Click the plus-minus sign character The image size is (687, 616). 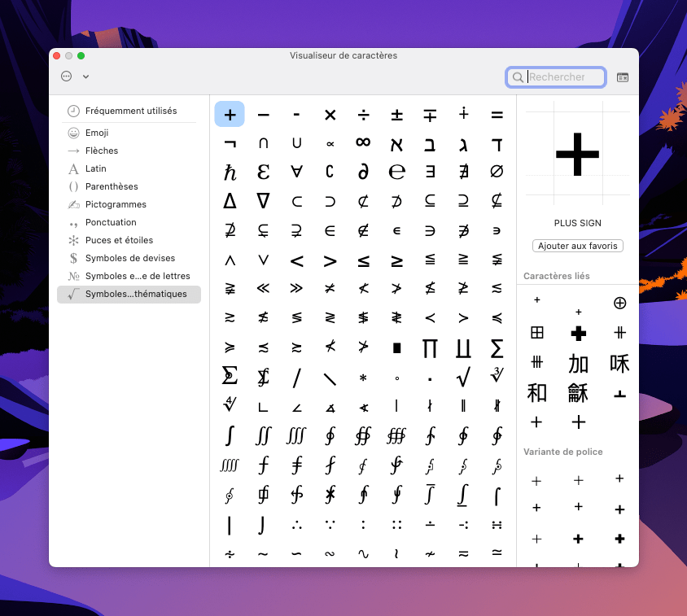396,115
